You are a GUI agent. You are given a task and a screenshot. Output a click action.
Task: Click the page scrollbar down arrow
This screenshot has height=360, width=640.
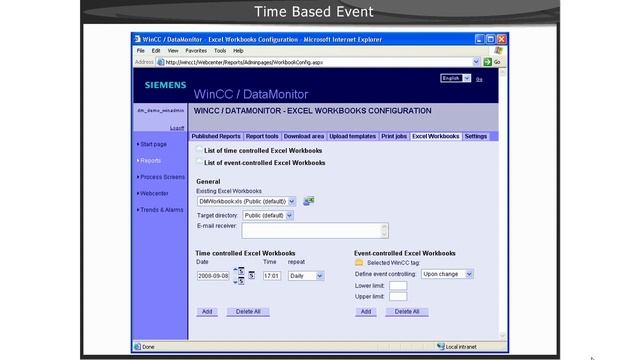click(x=502, y=336)
